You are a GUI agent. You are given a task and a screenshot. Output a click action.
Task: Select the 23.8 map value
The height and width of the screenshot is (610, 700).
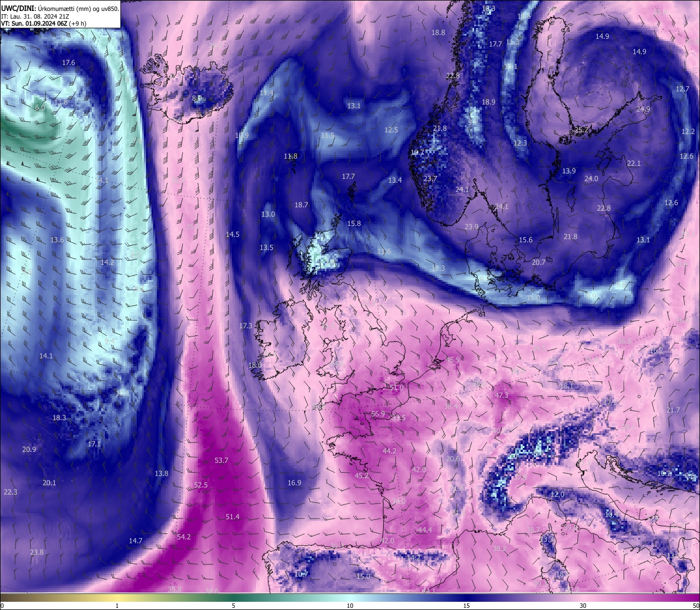click(37, 553)
